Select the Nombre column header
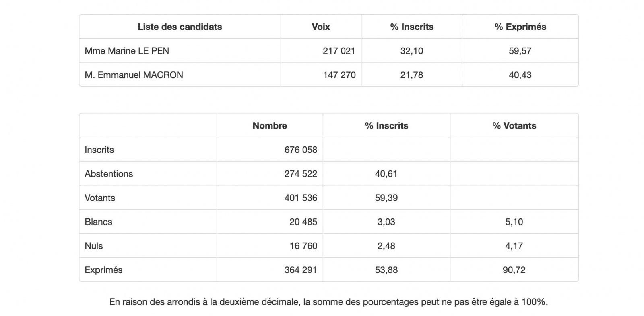644x316 pixels. pyautogui.click(x=270, y=125)
